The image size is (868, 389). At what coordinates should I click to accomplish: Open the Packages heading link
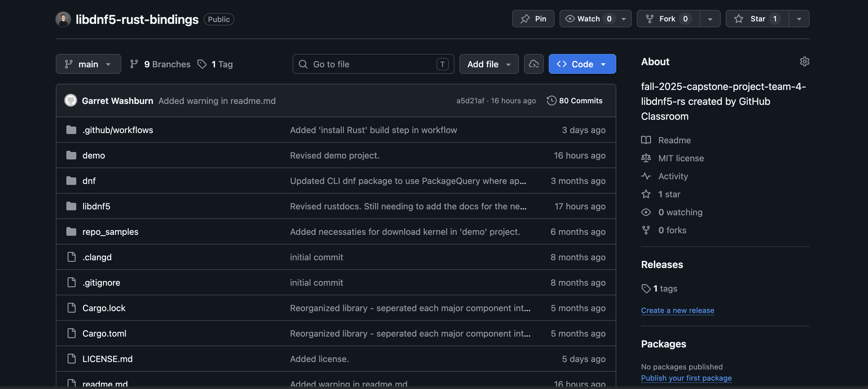663,344
